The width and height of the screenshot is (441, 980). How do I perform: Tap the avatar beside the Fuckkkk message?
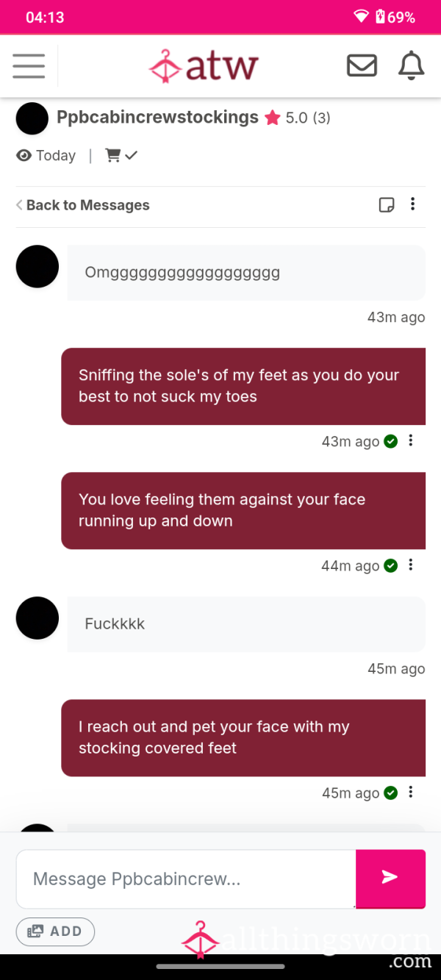pyautogui.click(x=37, y=618)
